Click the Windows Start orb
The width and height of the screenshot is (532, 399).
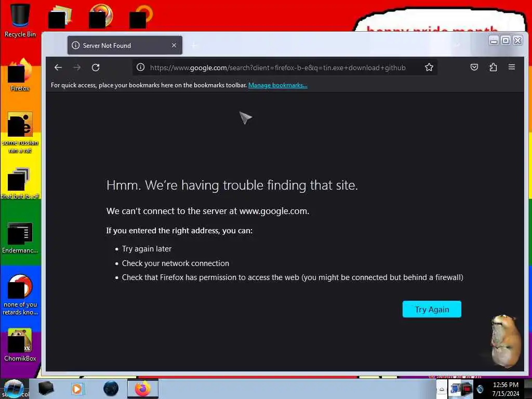(x=14, y=389)
